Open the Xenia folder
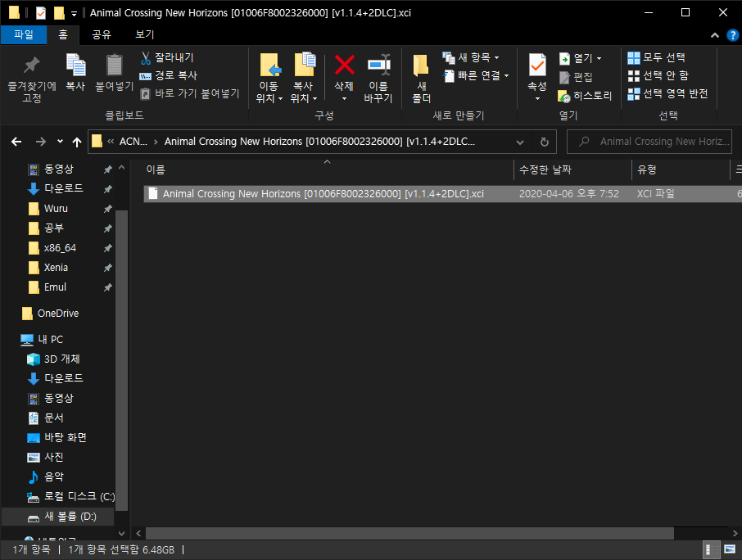This screenshot has height=560, width=742. coord(56,268)
